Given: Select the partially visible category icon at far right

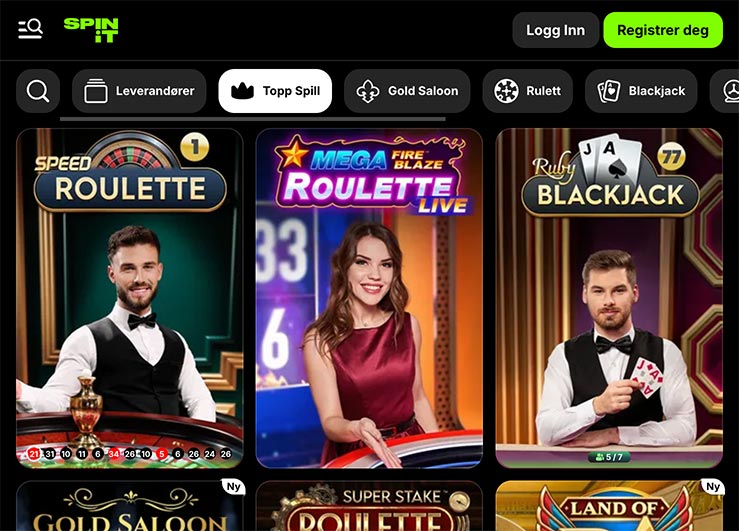Looking at the screenshot, I should [x=730, y=91].
